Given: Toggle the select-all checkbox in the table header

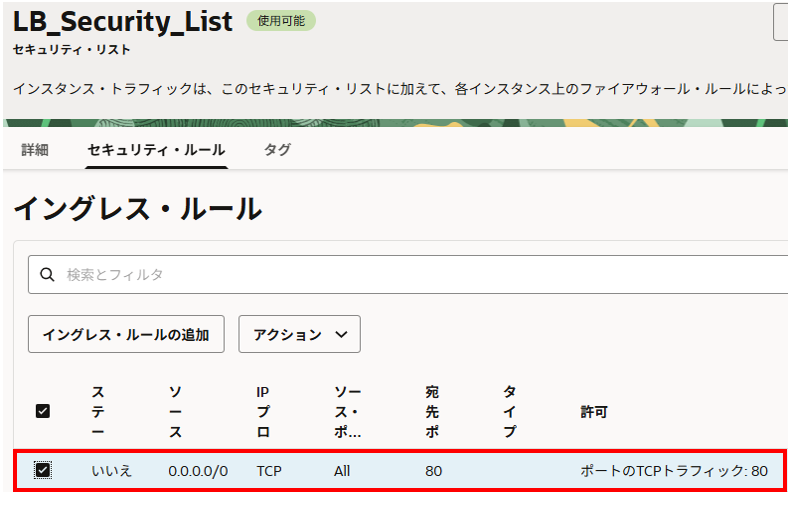Looking at the screenshot, I should pos(43,411).
